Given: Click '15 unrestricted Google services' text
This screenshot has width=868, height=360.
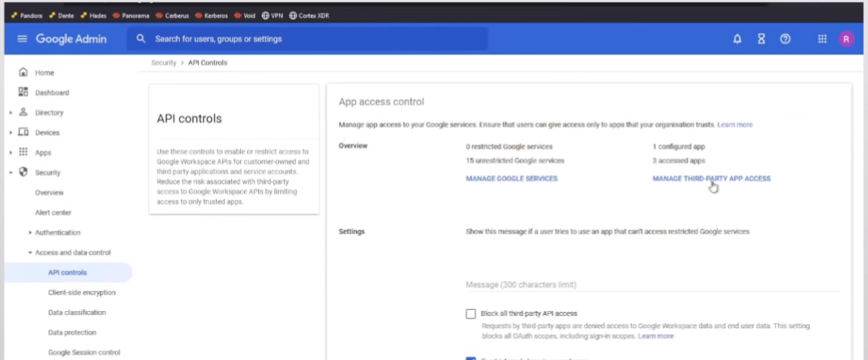Looking at the screenshot, I should [x=515, y=161].
